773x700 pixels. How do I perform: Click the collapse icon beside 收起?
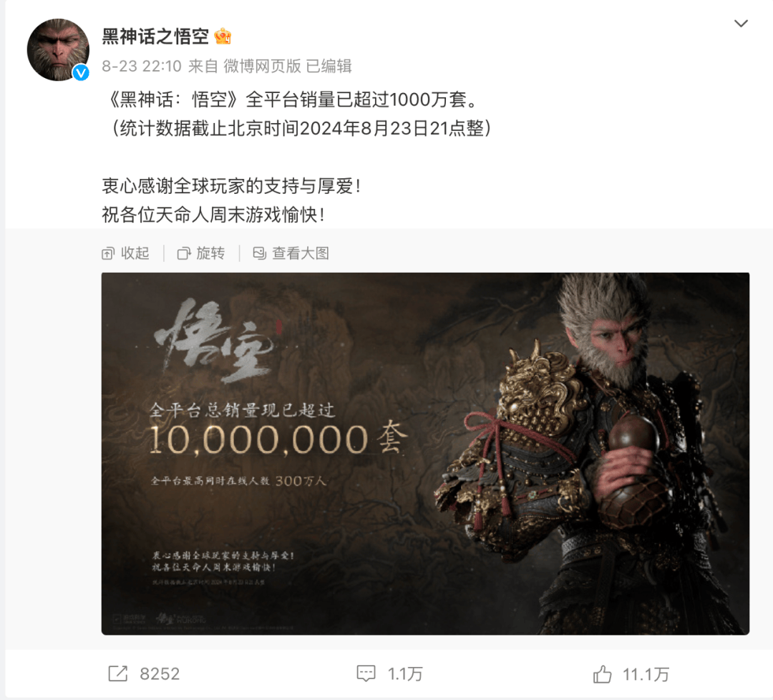pos(107,254)
